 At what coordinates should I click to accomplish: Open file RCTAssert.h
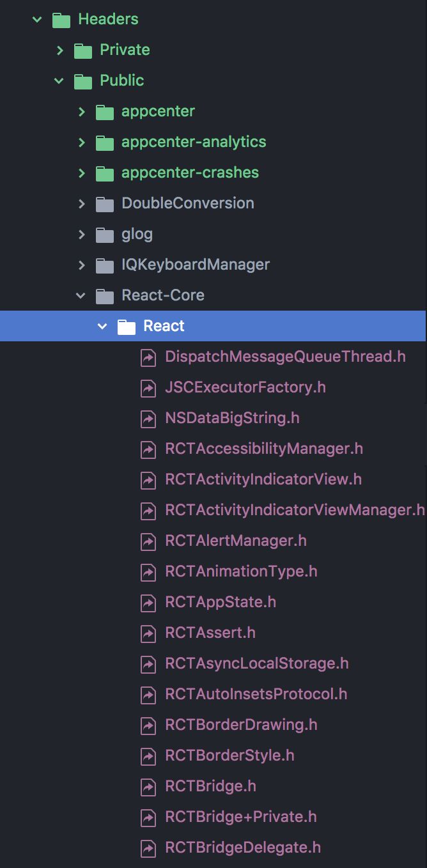[210, 633]
